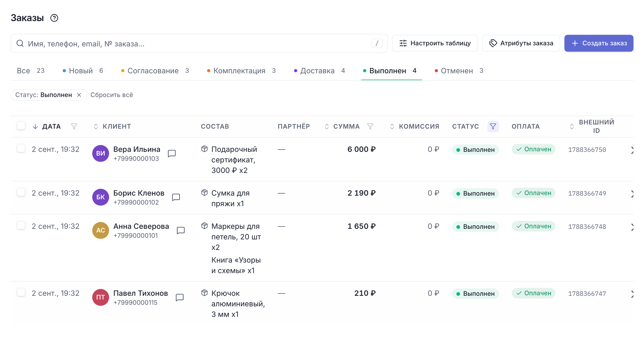Open Атрибуты заказа
The height and width of the screenshot is (348, 644).
(521, 43)
